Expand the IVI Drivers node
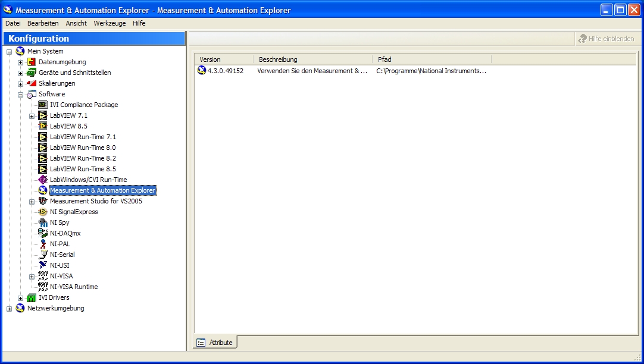 pos(21,298)
